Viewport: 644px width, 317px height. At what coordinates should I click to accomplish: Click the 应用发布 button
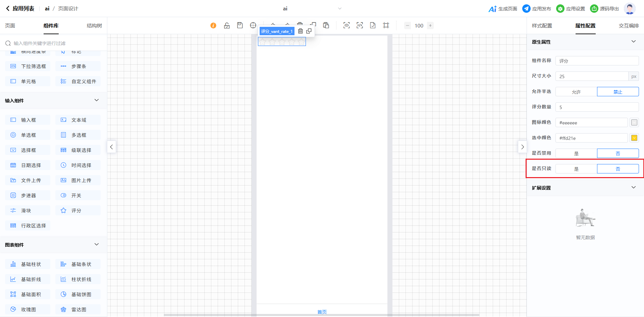coord(537,9)
